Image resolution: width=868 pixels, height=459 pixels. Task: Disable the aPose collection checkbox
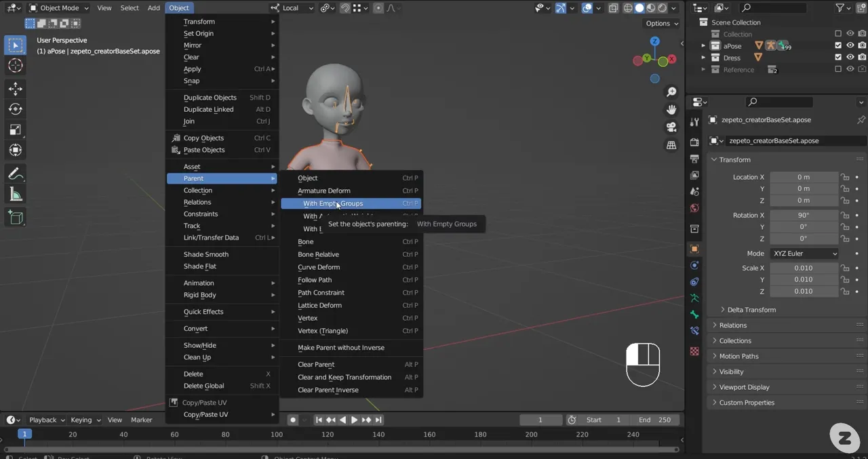click(x=838, y=45)
